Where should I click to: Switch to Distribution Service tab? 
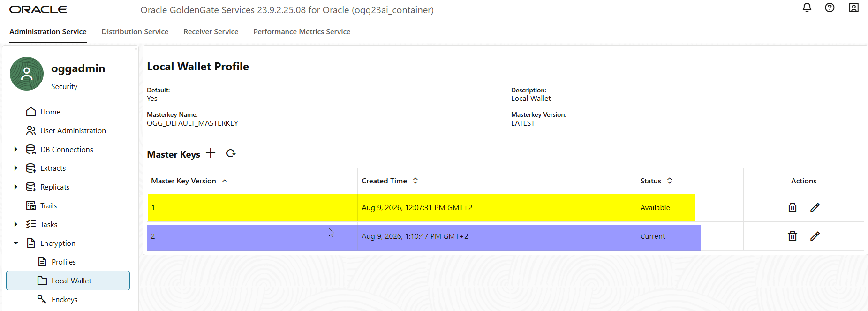click(x=135, y=31)
